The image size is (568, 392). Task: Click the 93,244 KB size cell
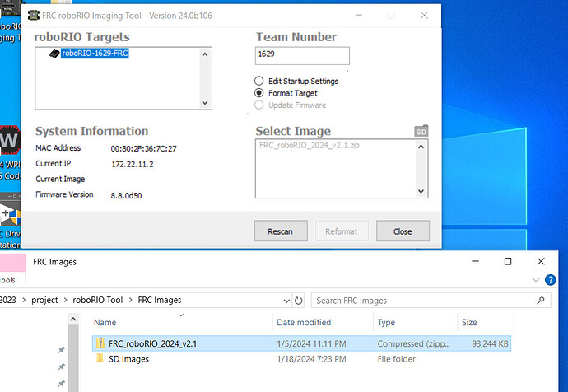point(490,343)
